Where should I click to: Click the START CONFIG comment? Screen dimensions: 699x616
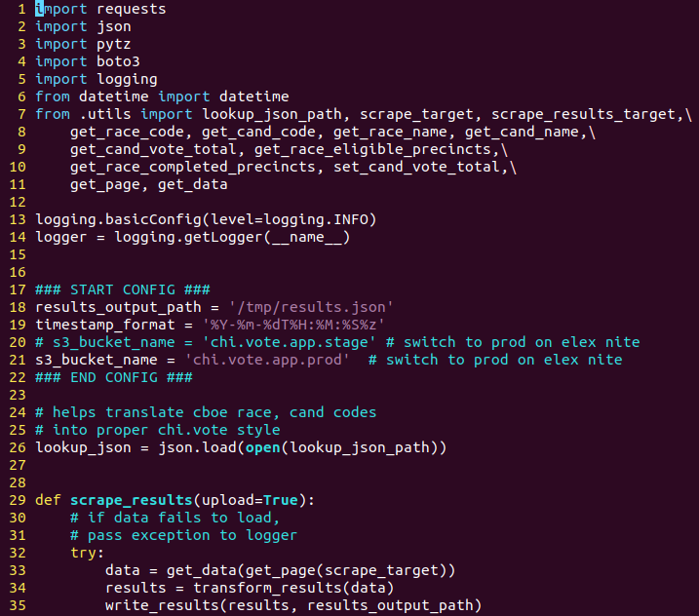(x=123, y=289)
